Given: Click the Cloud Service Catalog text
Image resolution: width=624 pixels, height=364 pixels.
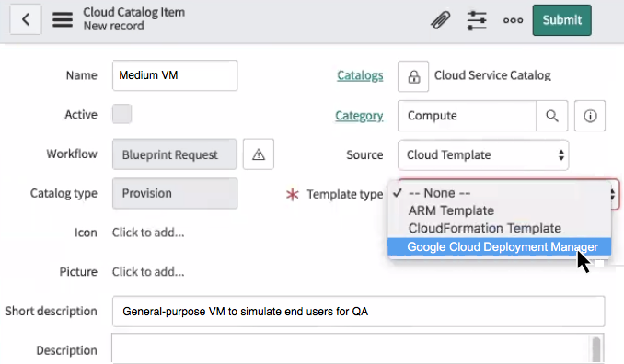Looking at the screenshot, I should (492, 75).
